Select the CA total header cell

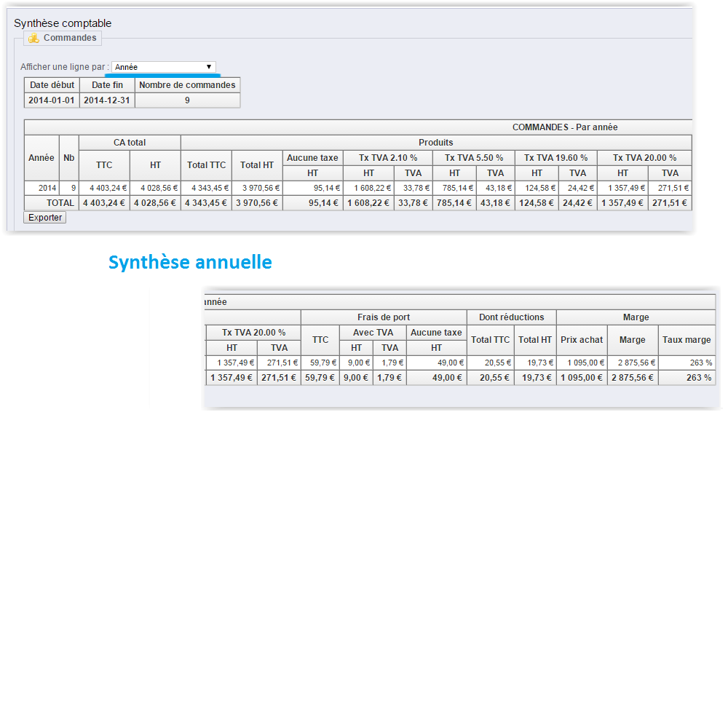[x=130, y=143]
